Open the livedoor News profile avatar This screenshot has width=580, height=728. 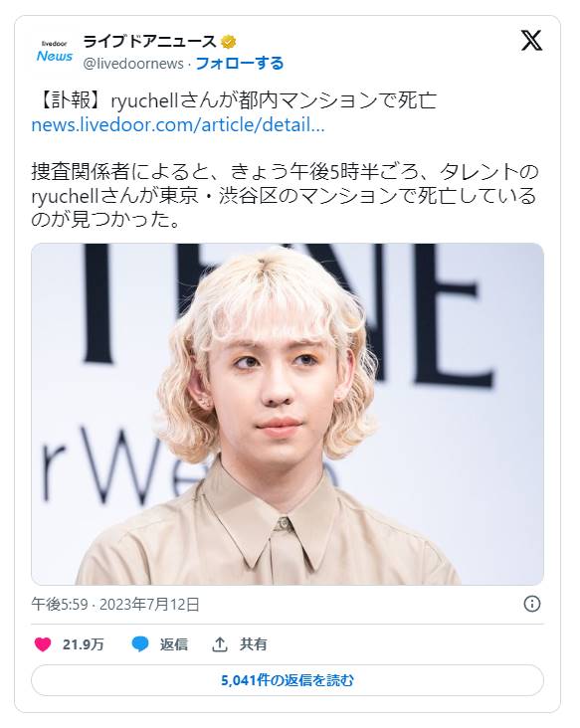[x=55, y=52]
